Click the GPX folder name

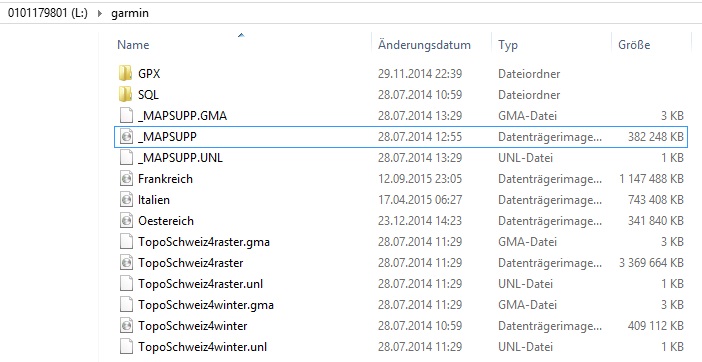(149, 73)
